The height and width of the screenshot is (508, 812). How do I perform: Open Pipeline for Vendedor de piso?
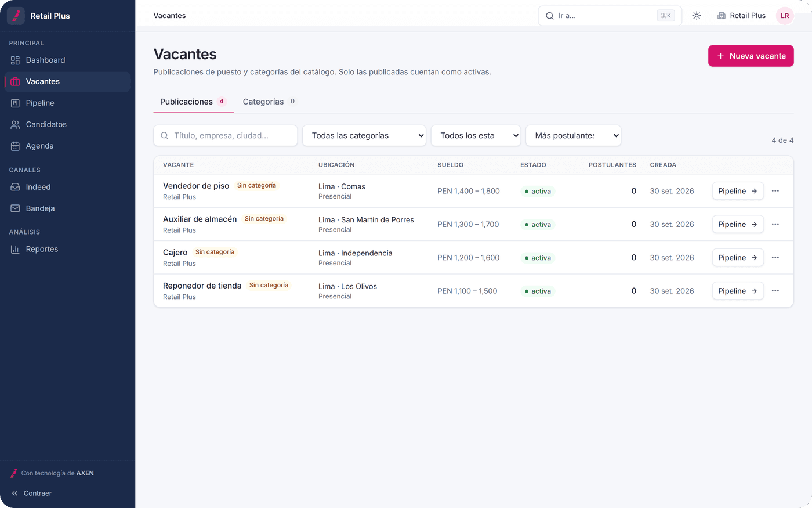click(x=738, y=191)
